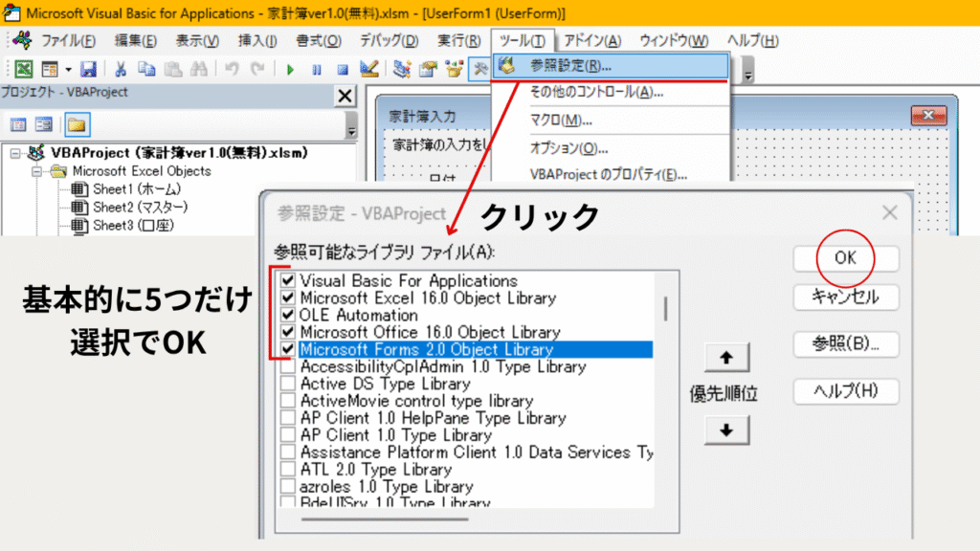Uncheck Microsoft Forms 2.0 Object Library

click(x=287, y=349)
